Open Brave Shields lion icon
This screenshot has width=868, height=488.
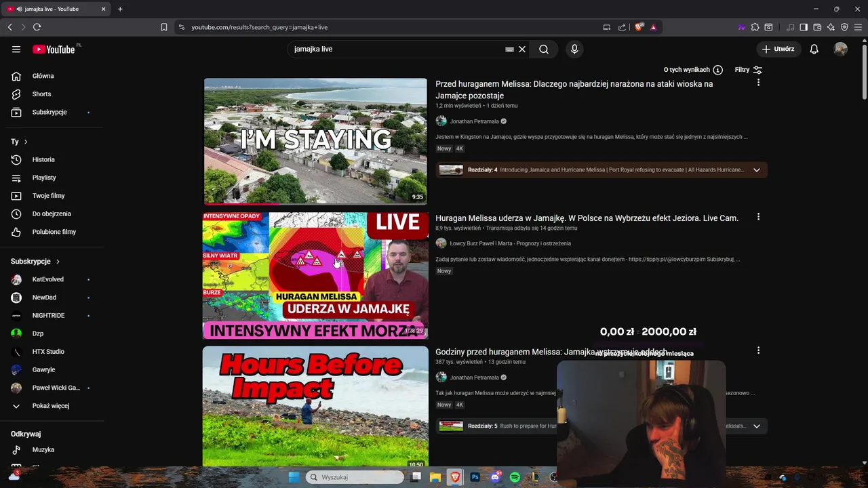click(639, 27)
